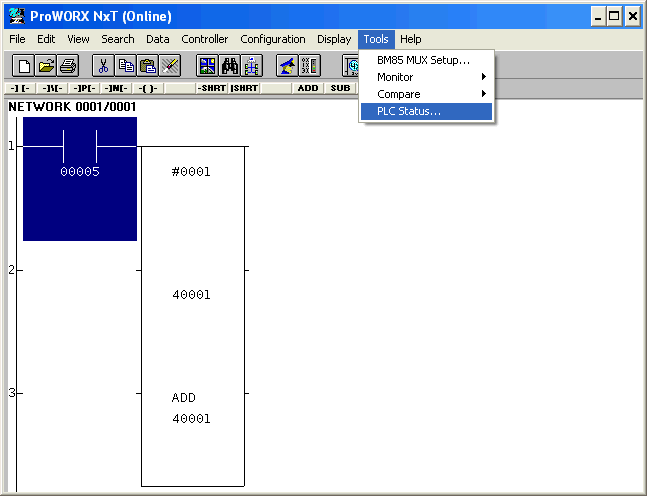Click the ProWORX application icon in title bar

coord(17,17)
